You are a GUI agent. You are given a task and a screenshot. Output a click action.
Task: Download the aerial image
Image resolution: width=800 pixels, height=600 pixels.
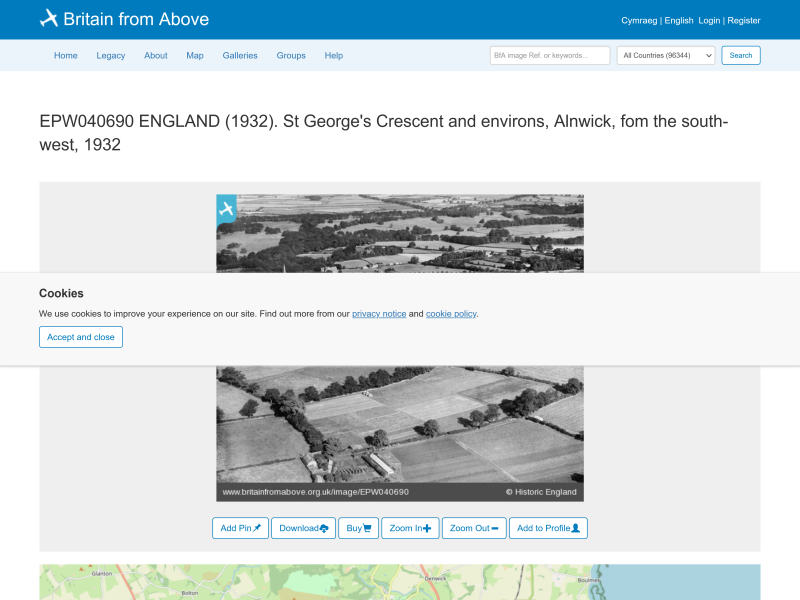coord(304,528)
